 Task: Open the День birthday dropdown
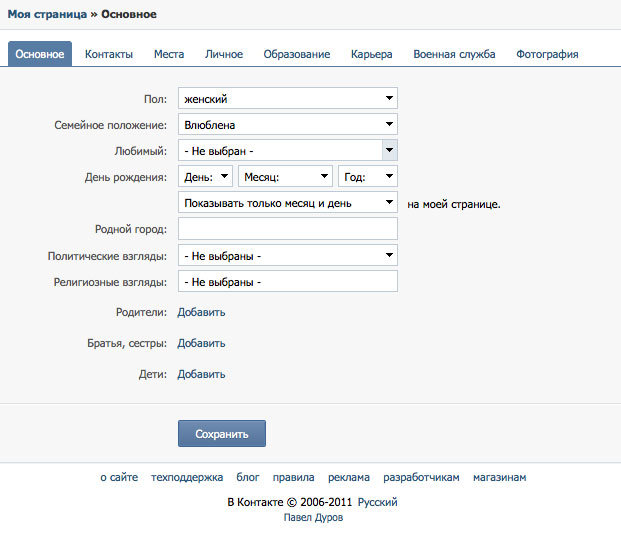(x=205, y=176)
